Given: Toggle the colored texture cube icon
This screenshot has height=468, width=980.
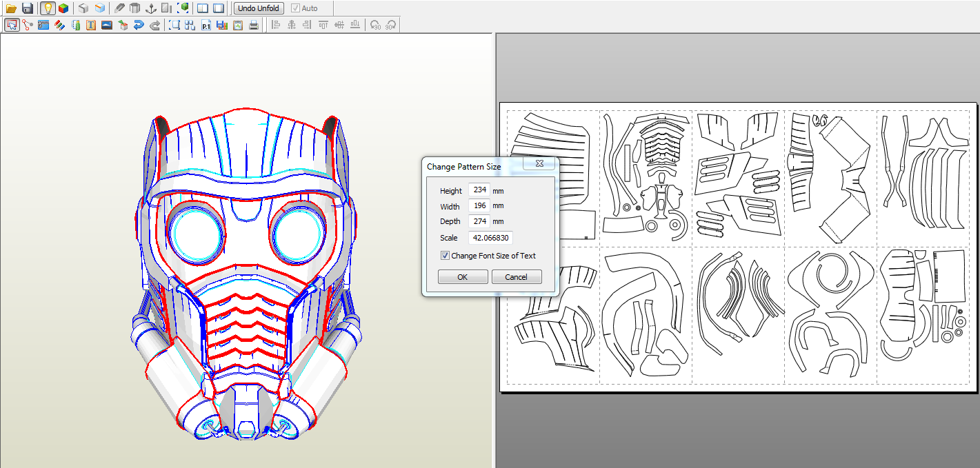Looking at the screenshot, I should pyautogui.click(x=63, y=8).
